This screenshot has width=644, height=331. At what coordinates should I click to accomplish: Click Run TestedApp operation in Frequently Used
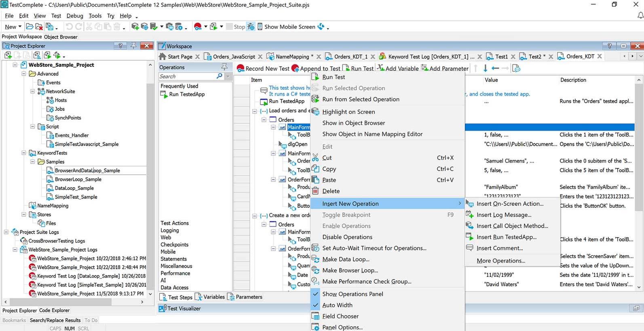pyautogui.click(x=183, y=94)
